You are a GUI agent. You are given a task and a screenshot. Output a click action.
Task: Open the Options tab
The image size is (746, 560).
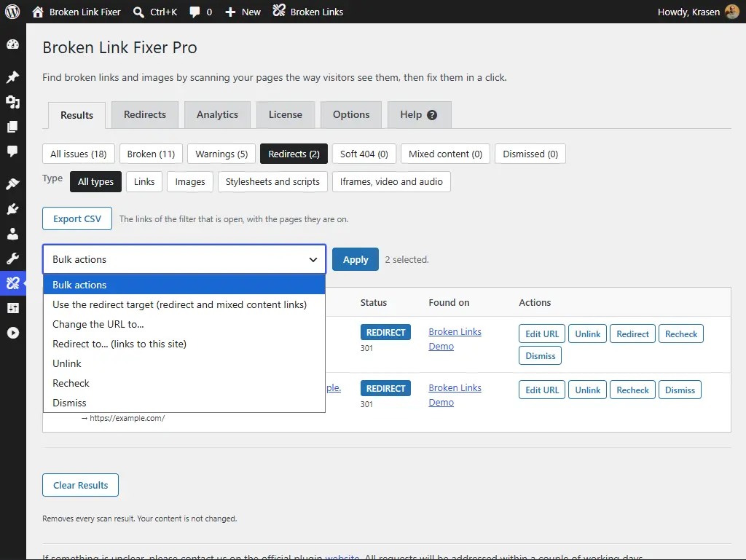[351, 114]
